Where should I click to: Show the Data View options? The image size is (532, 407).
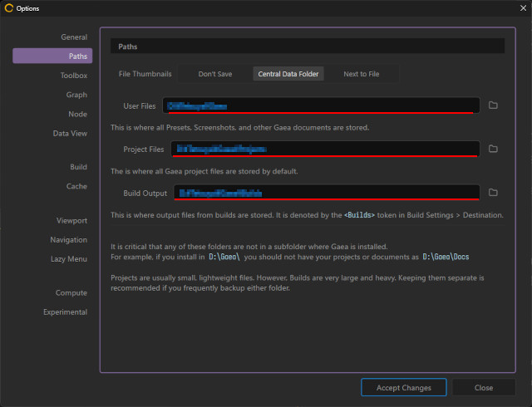tap(70, 133)
